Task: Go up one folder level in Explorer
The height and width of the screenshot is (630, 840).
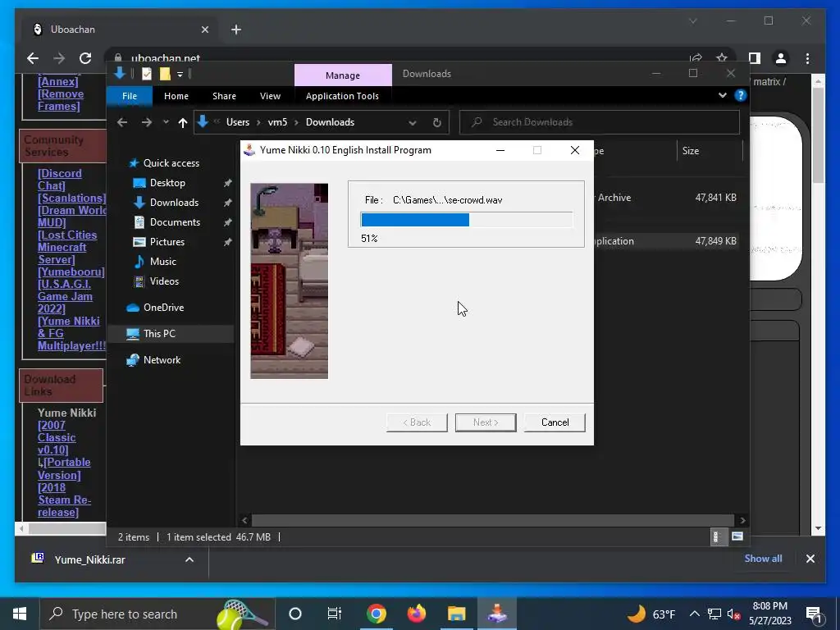Action: [183, 123]
